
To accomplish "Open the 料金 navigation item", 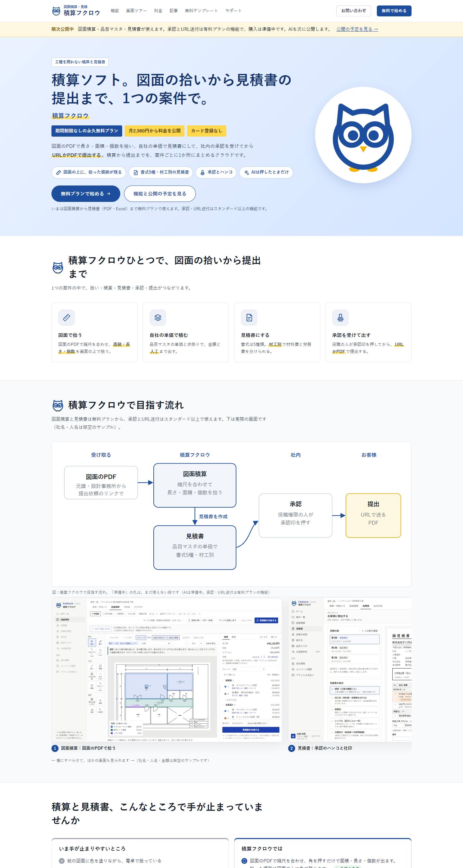I will (158, 11).
